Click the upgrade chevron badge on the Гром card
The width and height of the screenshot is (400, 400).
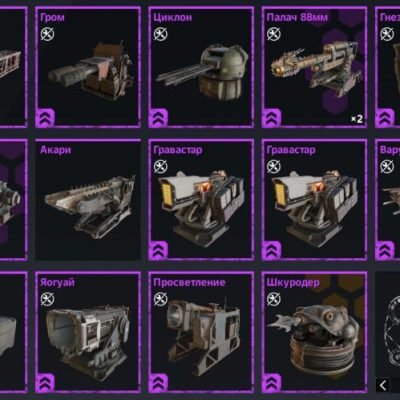(x=45, y=118)
